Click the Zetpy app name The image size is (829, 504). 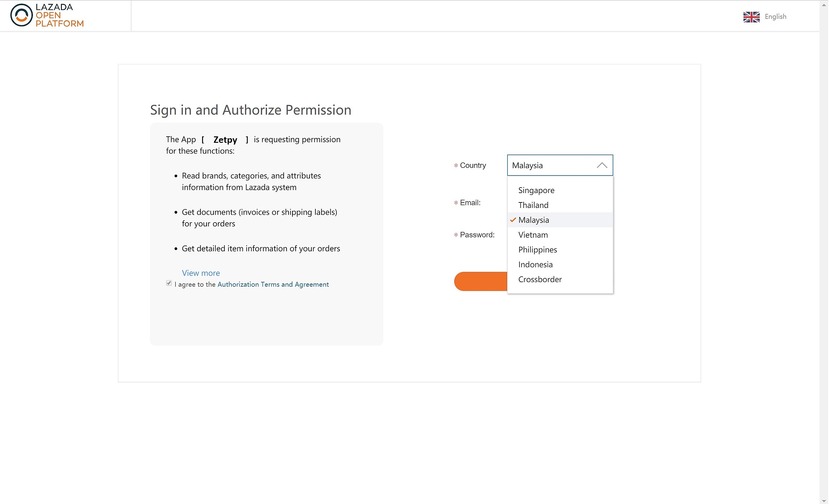(x=225, y=140)
